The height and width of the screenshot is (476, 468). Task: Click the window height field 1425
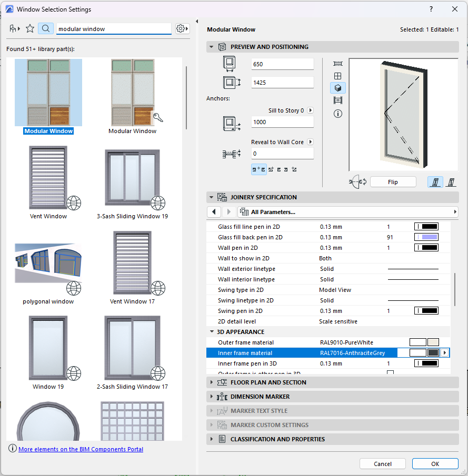tap(282, 83)
